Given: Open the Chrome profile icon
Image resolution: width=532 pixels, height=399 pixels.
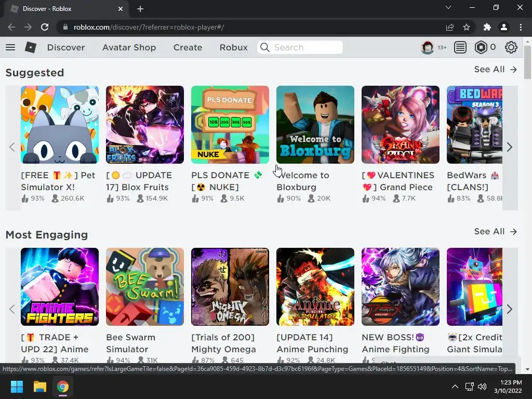Looking at the screenshot, I should click(504, 27).
